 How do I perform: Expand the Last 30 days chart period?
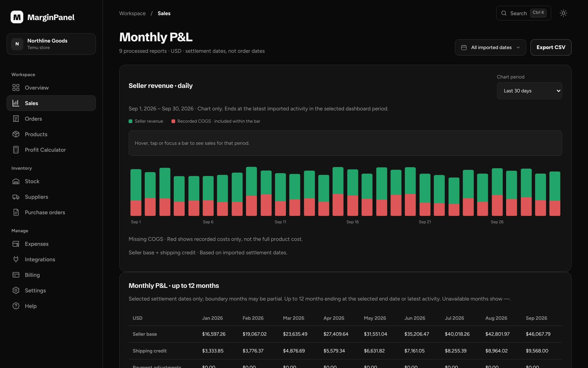[x=529, y=91]
